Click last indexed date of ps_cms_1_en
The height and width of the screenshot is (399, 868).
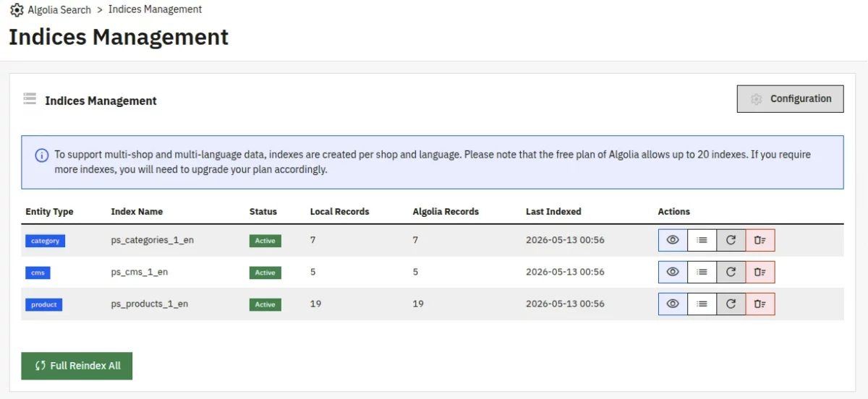pos(565,272)
